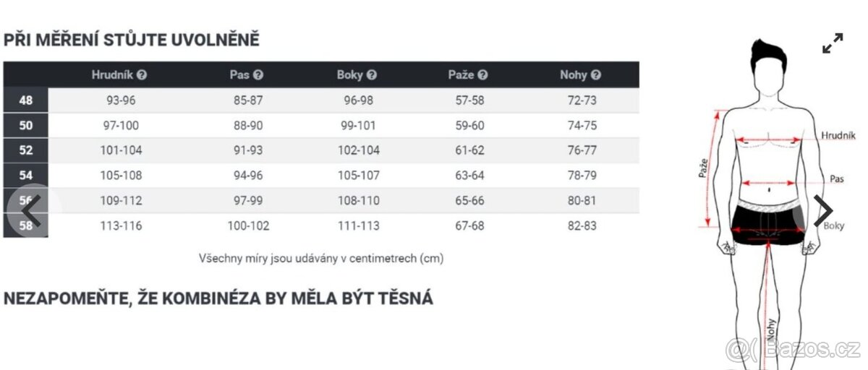Select the size 48 row header
Viewport: 868px width, 370px height.
[x=25, y=100]
